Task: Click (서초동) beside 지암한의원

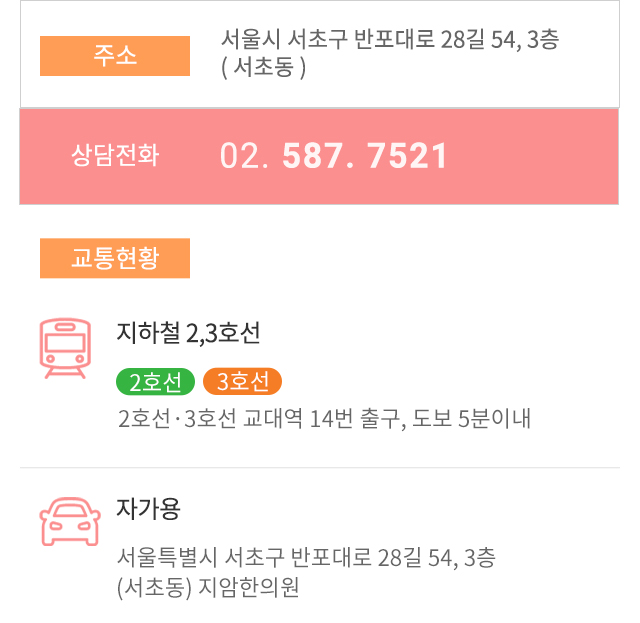Action: [154, 587]
